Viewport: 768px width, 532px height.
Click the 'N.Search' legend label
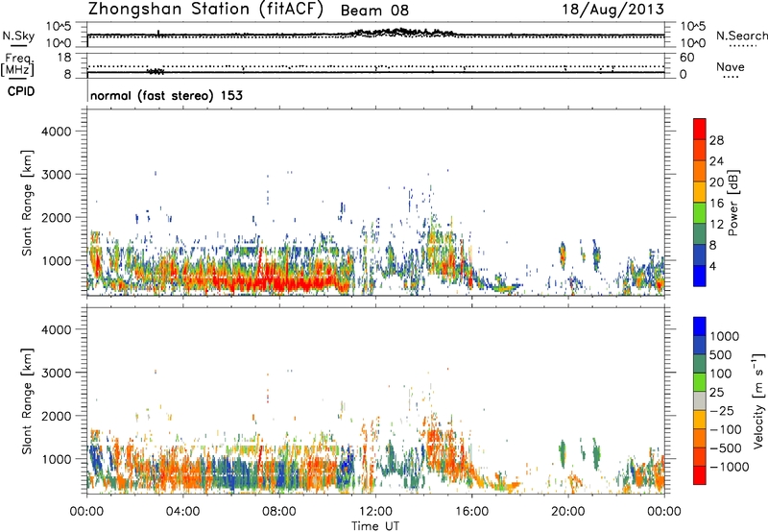point(742,36)
